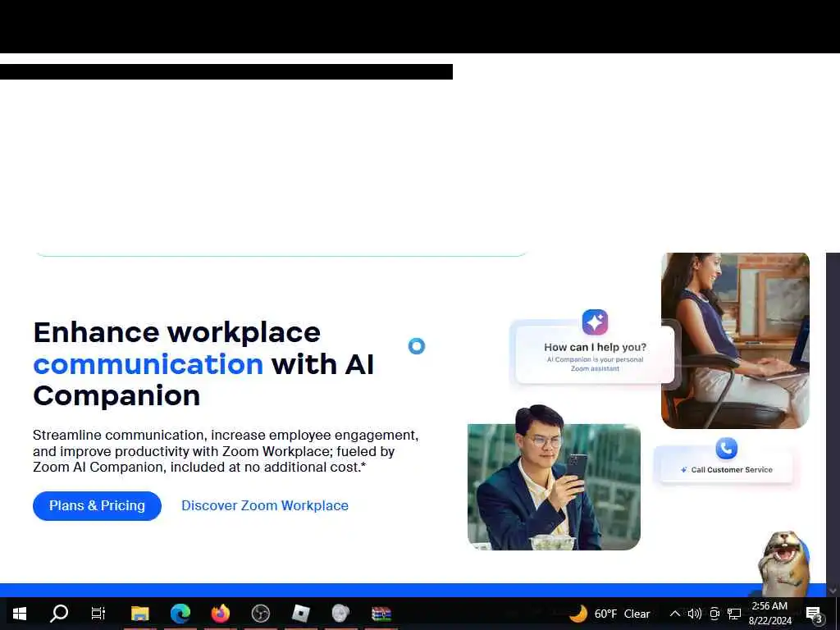Open the gray disc app on taskbar
This screenshot has width=840, height=630.
pyautogui.click(x=340, y=614)
